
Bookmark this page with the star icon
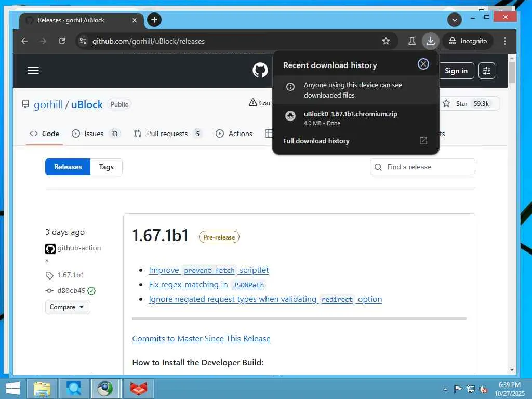(386, 41)
